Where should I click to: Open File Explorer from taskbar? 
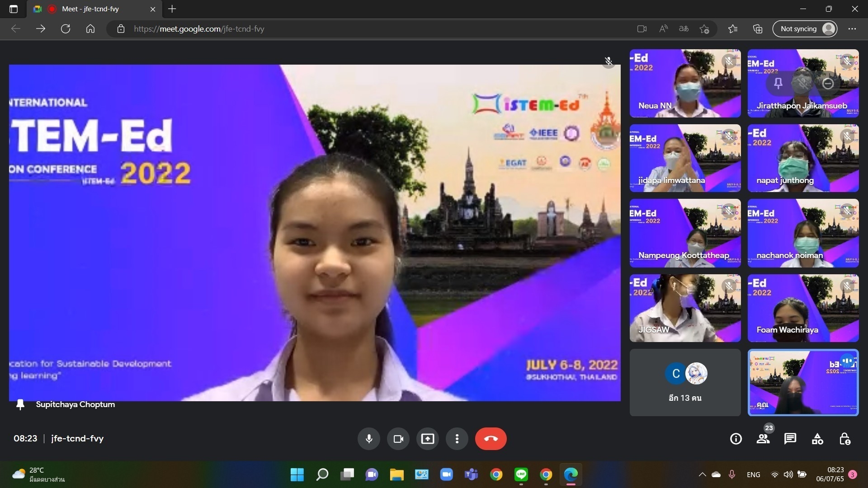pyautogui.click(x=397, y=474)
